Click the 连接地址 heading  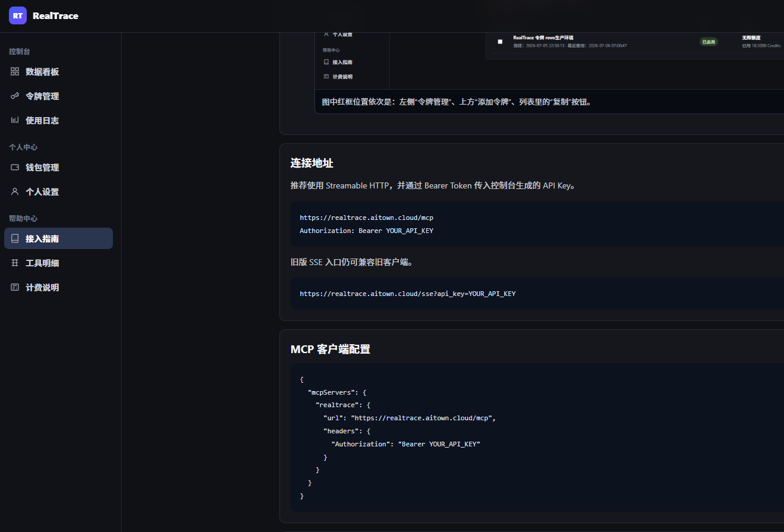312,163
